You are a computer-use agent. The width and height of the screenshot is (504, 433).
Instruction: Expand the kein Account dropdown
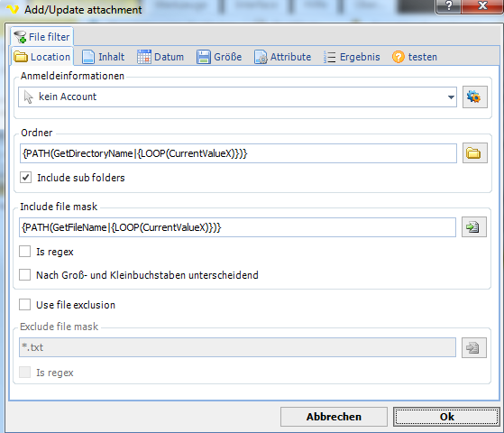tap(237, 97)
